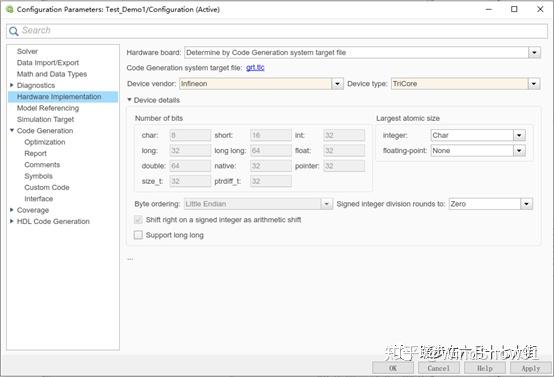Open Largest atomic integer dropdown

519,135
